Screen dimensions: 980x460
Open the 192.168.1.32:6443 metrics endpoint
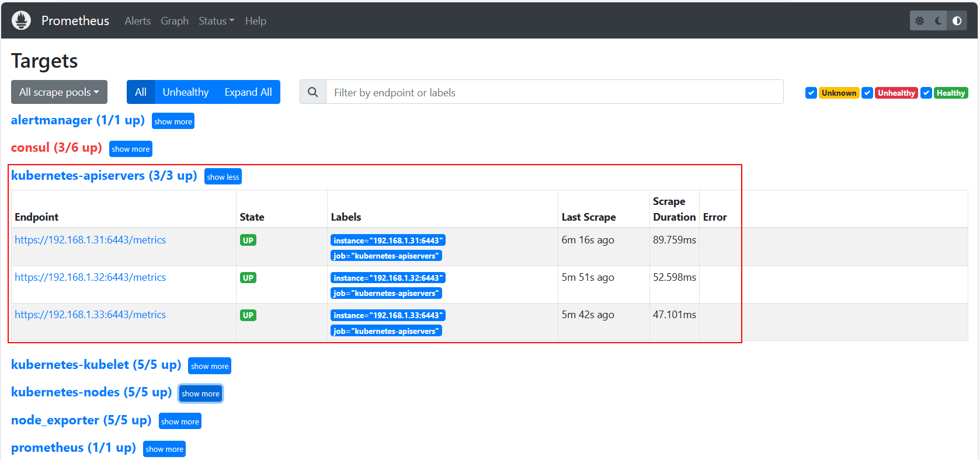(x=91, y=277)
